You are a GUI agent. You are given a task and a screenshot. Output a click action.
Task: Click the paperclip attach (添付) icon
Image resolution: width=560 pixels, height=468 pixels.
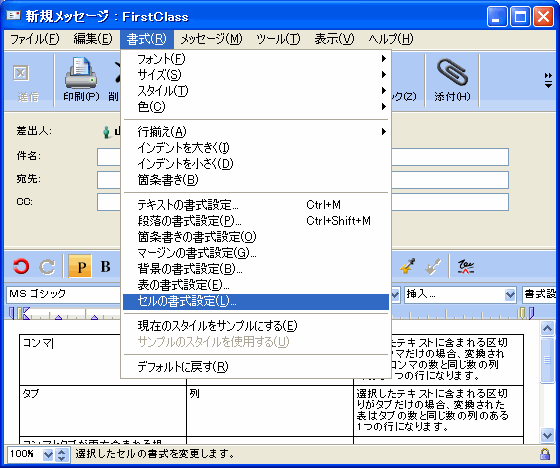pos(452,73)
